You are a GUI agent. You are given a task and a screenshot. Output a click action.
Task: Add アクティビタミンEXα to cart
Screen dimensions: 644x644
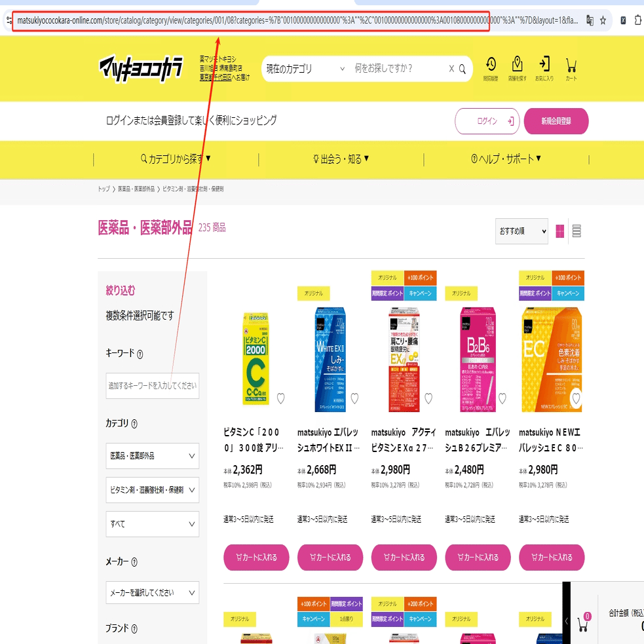coord(404,558)
